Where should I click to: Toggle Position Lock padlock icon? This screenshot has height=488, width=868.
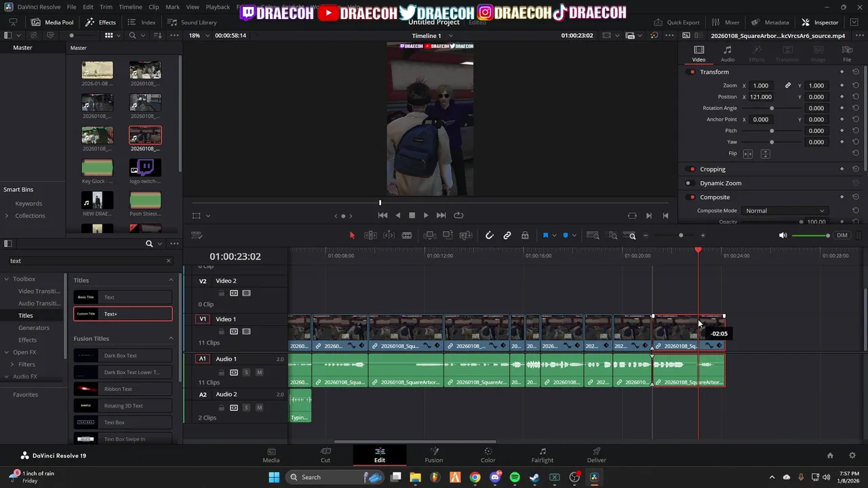coord(525,235)
